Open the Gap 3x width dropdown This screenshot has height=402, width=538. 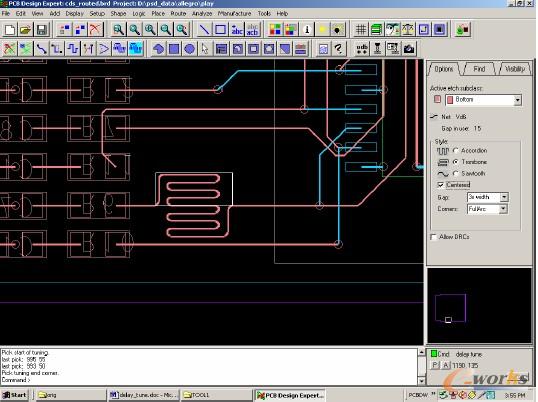pos(504,197)
